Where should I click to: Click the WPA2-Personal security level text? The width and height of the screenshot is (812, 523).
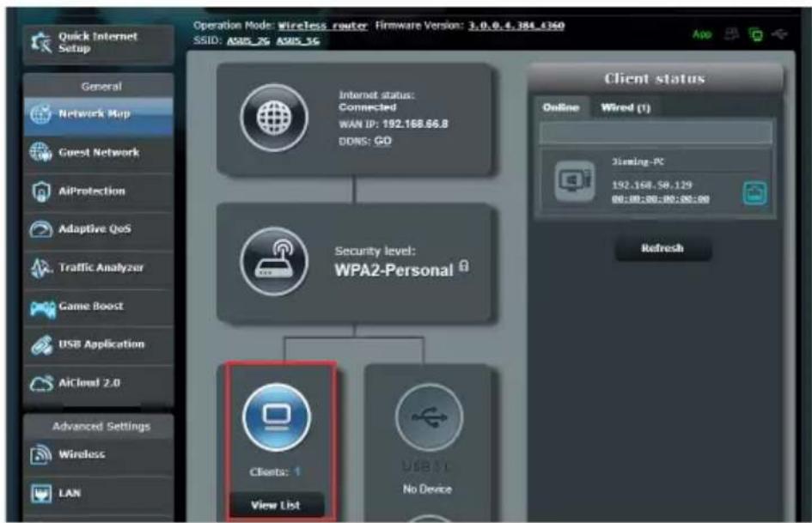(394, 271)
